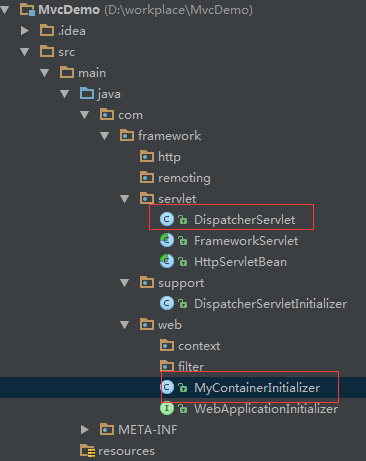Click the servlet package icon
The height and width of the screenshot is (461, 366).
147,198
